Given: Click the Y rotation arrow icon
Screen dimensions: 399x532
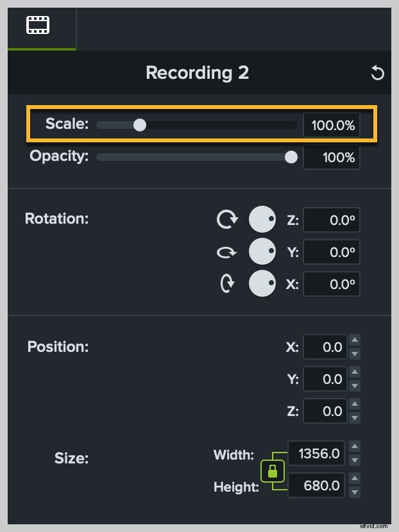Looking at the screenshot, I should [228, 251].
